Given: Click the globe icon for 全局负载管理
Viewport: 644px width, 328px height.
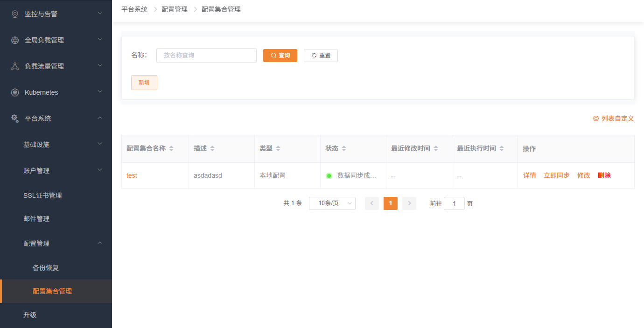Looking at the screenshot, I should click(x=15, y=40).
